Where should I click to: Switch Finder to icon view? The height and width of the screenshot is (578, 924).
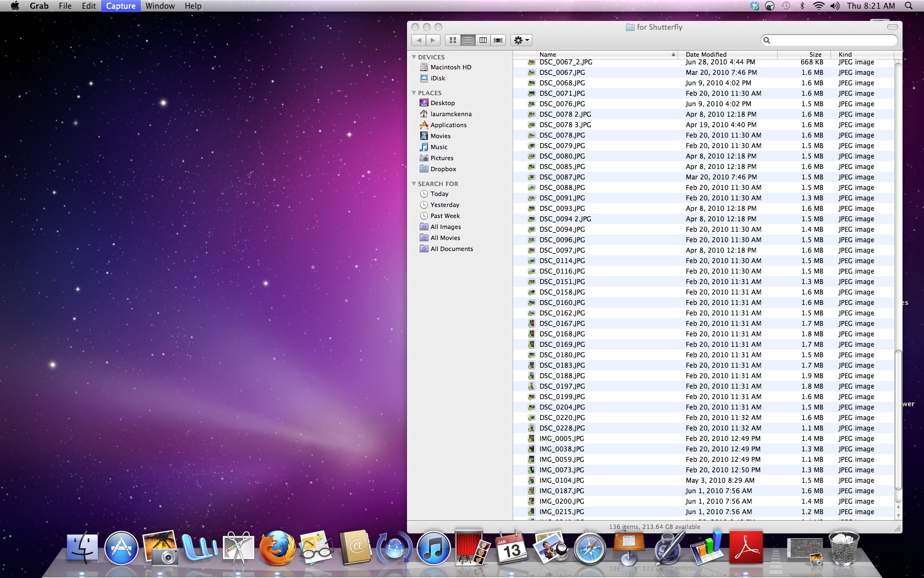pos(453,40)
